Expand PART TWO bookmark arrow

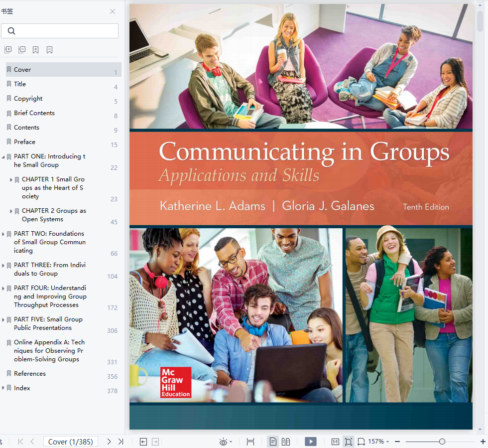(3, 234)
